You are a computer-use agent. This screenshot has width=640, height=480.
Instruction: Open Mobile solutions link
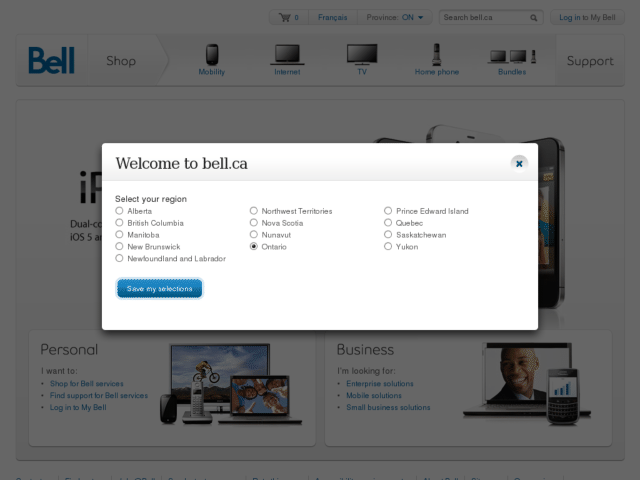[x=374, y=396]
